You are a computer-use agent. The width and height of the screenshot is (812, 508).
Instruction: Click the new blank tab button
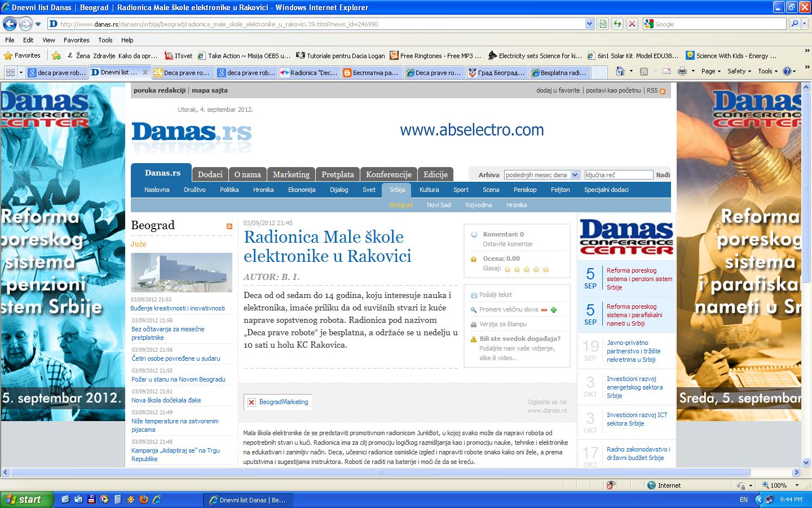coord(599,72)
